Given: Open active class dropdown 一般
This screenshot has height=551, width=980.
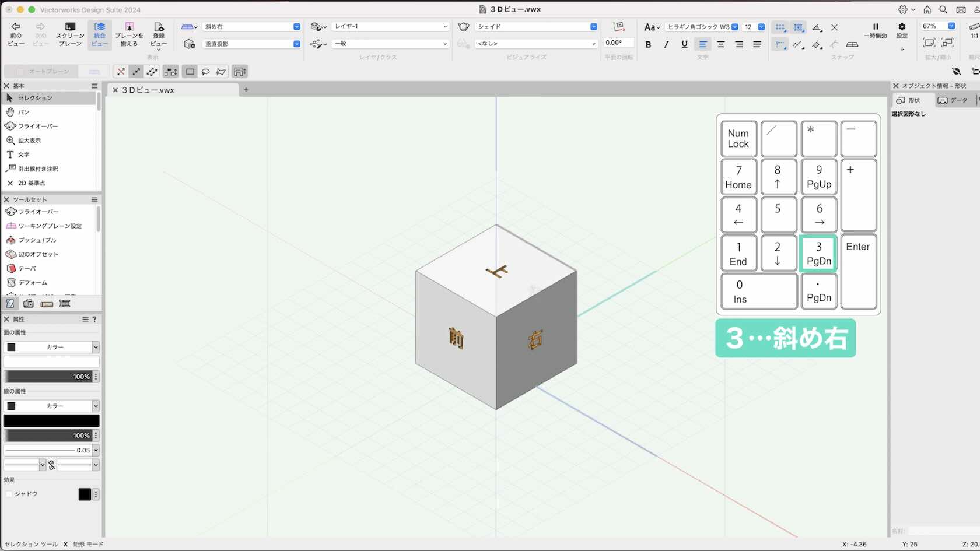Looking at the screenshot, I should tap(391, 44).
